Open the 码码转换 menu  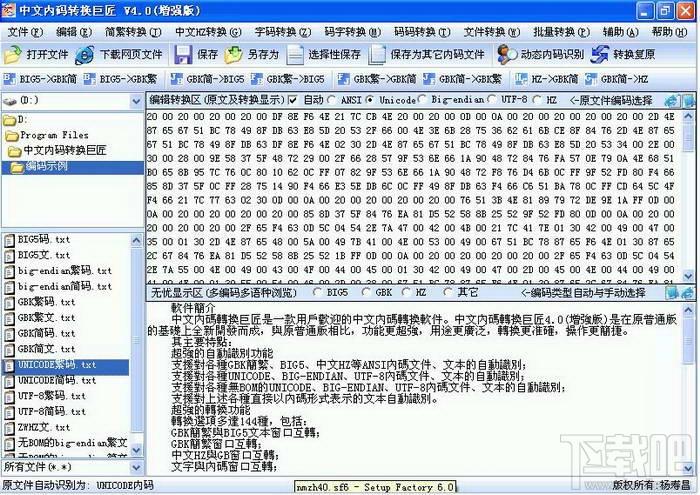422,32
